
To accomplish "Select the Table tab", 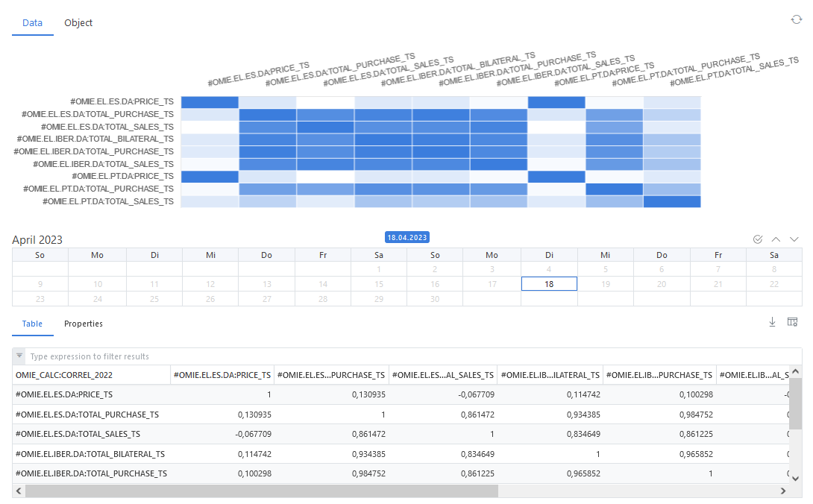I will pos(32,324).
